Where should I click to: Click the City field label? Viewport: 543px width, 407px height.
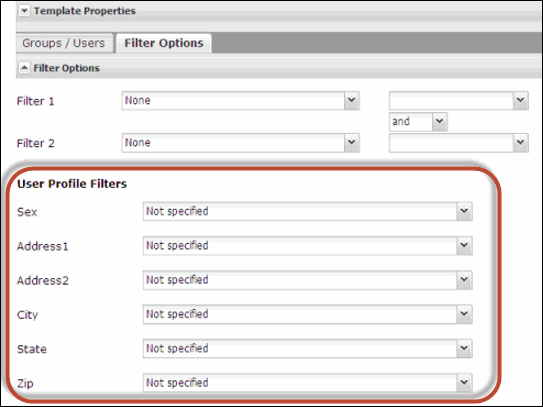point(27,315)
